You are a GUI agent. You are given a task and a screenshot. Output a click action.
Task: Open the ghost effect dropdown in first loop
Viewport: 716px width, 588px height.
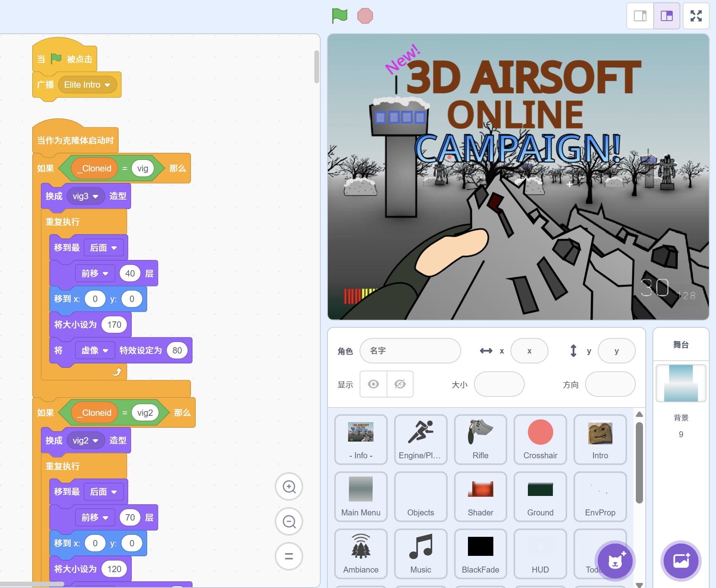[x=105, y=351]
